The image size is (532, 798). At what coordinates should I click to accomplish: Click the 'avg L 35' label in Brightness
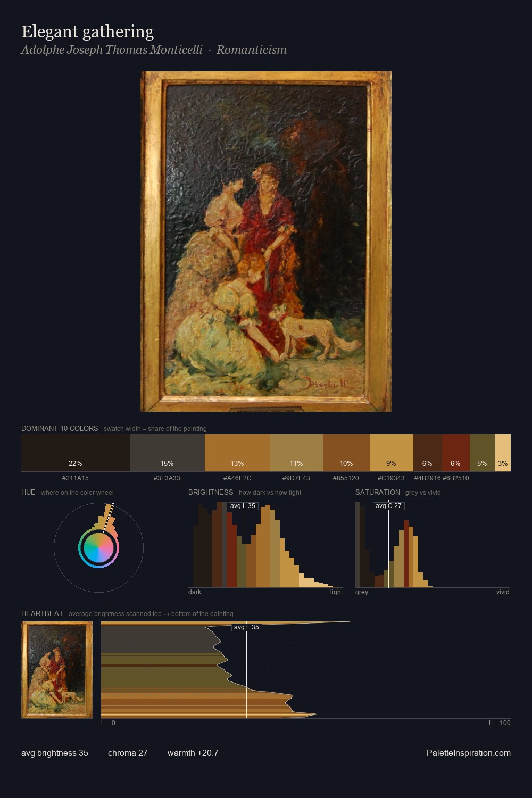243,506
